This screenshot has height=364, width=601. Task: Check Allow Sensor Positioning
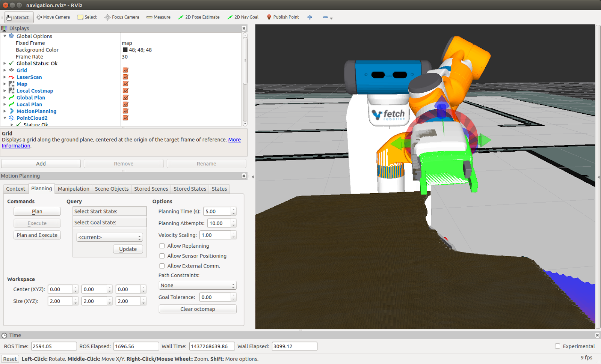click(x=162, y=256)
